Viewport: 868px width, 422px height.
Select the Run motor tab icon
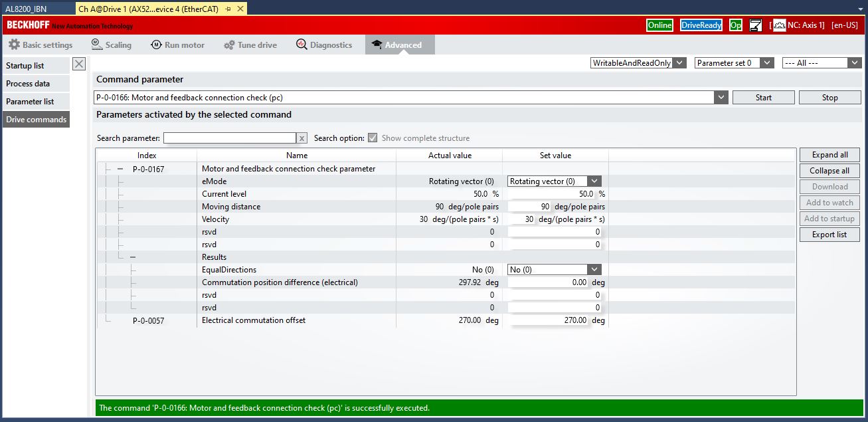click(x=156, y=45)
